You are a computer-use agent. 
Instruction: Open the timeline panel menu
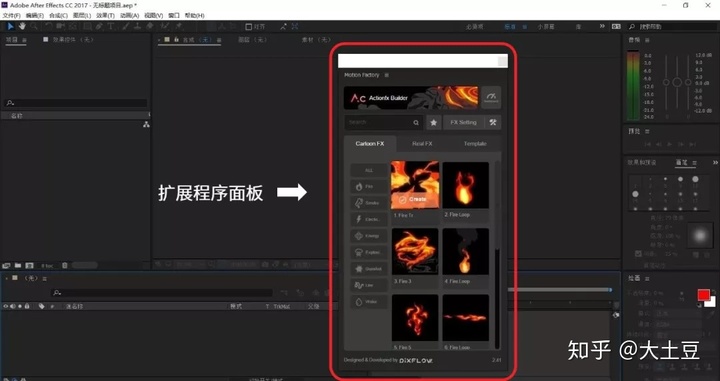[45, 279]
